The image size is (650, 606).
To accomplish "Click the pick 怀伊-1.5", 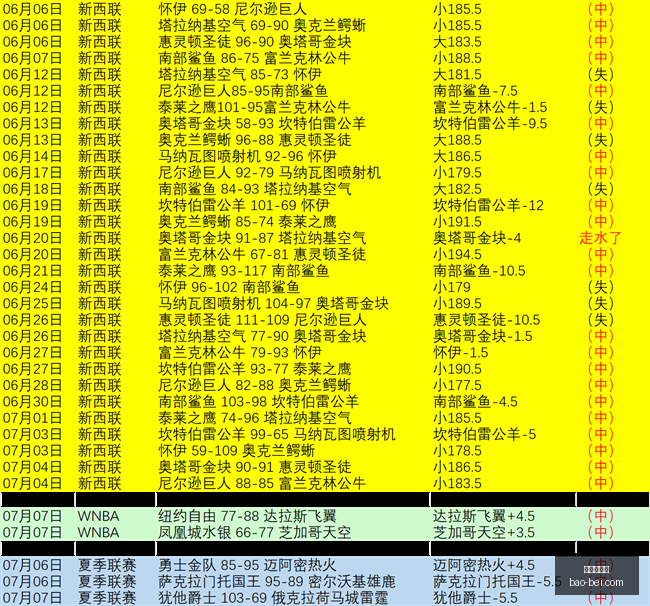I will [461, 353].
